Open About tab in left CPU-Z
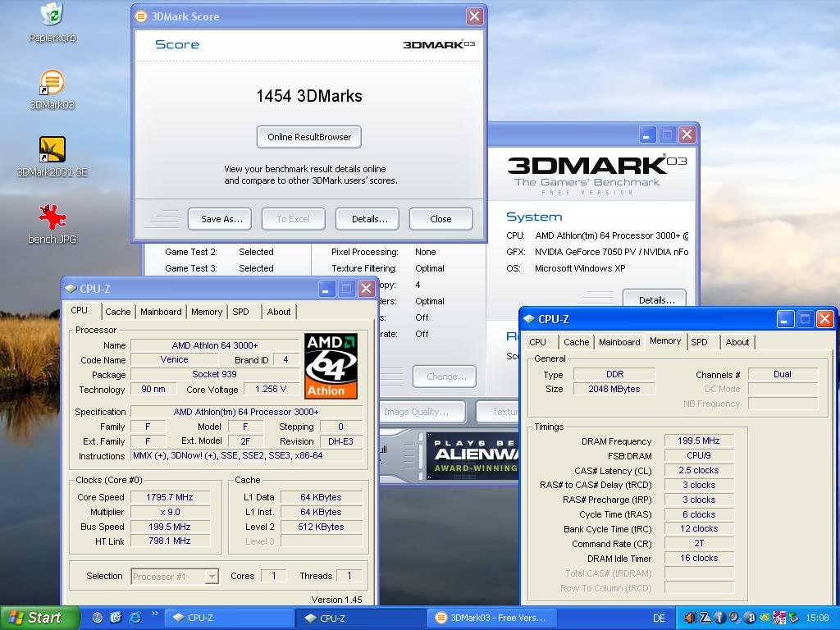The image size is (840, 630). pos(279,312)
